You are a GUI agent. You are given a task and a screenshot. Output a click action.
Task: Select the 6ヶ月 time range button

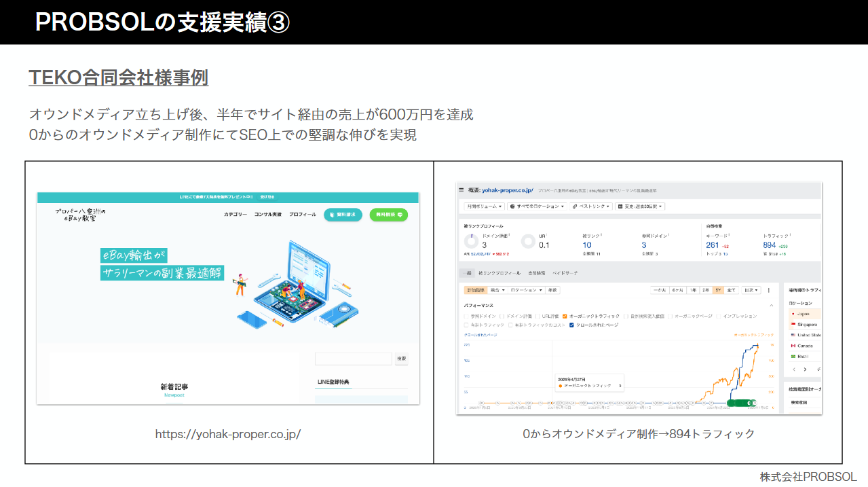pyautogui.click(x=677, y=290)
